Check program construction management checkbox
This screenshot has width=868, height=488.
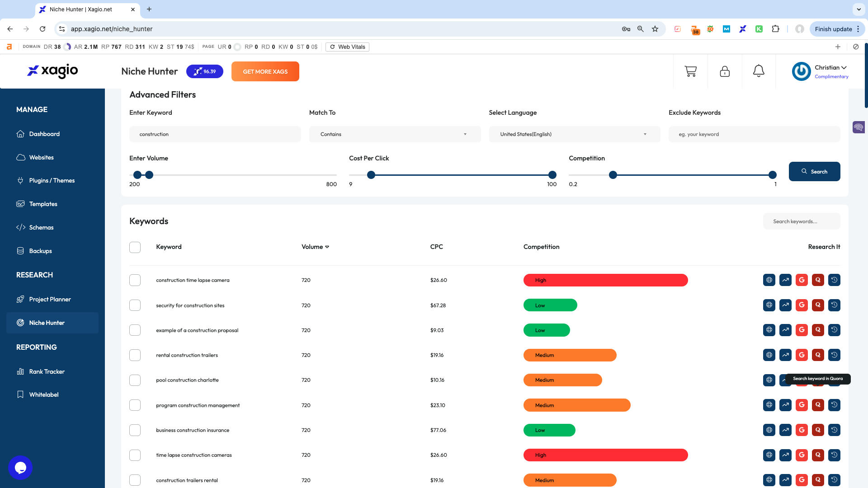[135, 405]
